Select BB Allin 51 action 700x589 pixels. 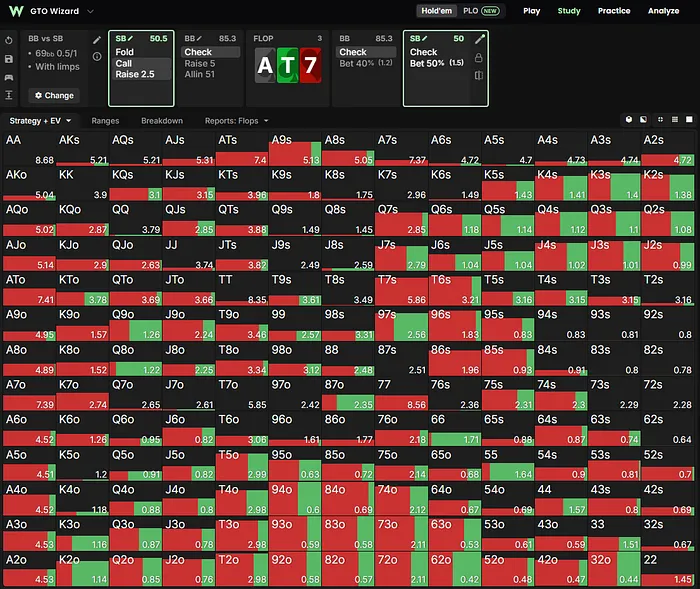(x=211, y=74)
